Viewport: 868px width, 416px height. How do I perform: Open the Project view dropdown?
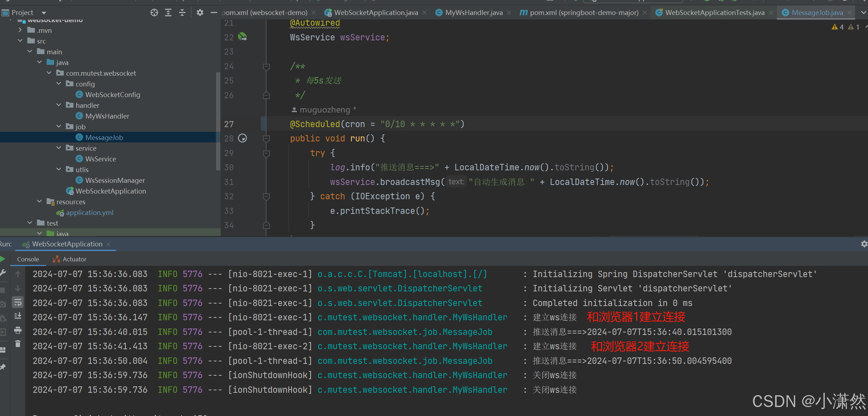pos(44,13)
